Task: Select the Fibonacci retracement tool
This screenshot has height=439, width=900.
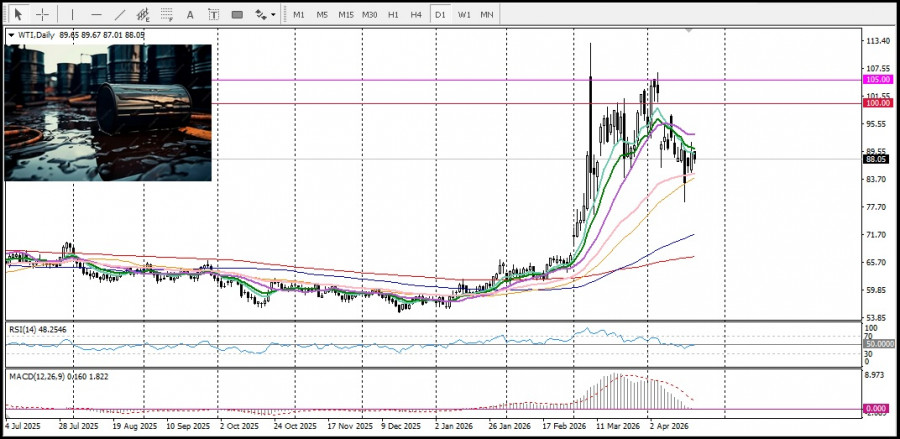Action: point(166,14)
